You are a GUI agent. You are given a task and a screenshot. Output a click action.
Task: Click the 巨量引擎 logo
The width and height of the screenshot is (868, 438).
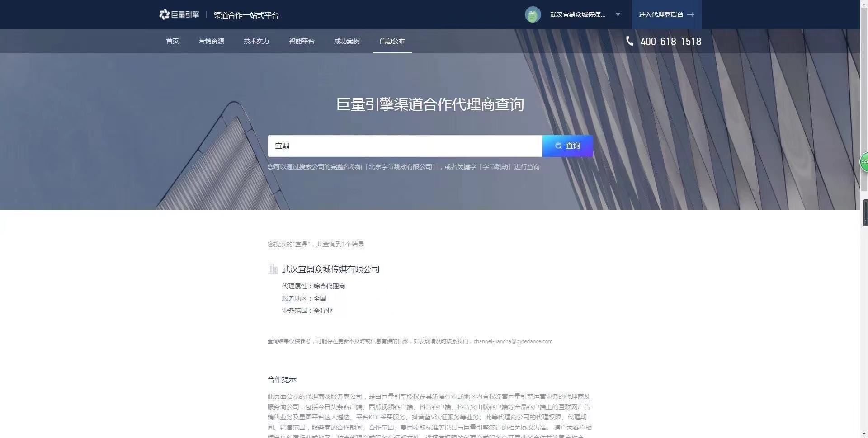(179, 14)
